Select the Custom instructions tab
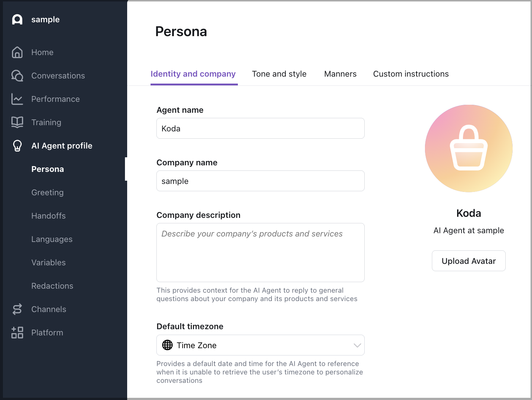The image size is (532, 400). (x=411, y=74)
